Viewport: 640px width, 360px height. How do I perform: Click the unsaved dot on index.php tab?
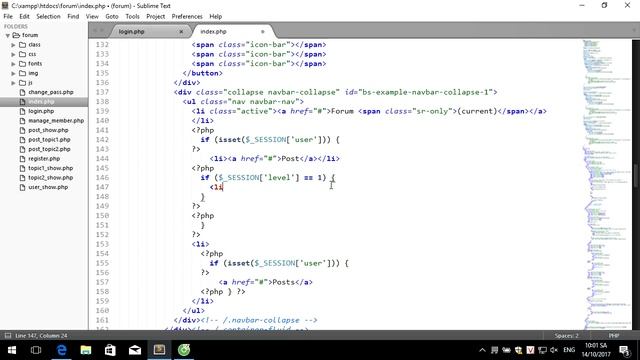click(263, 31)
